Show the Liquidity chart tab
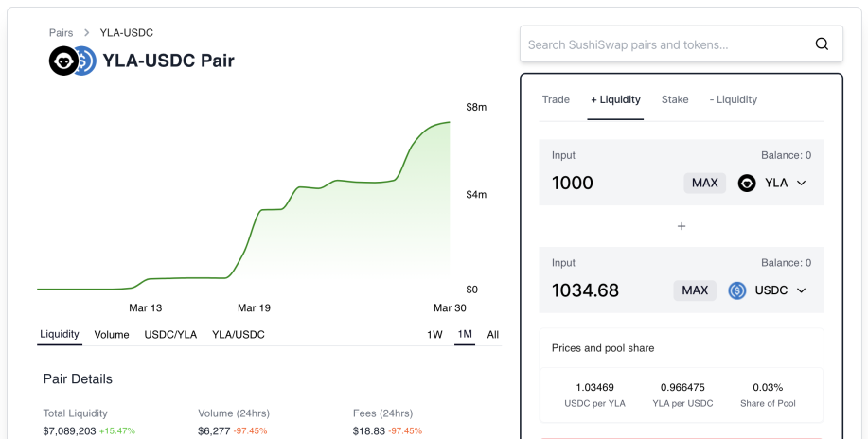 [60, 334]
